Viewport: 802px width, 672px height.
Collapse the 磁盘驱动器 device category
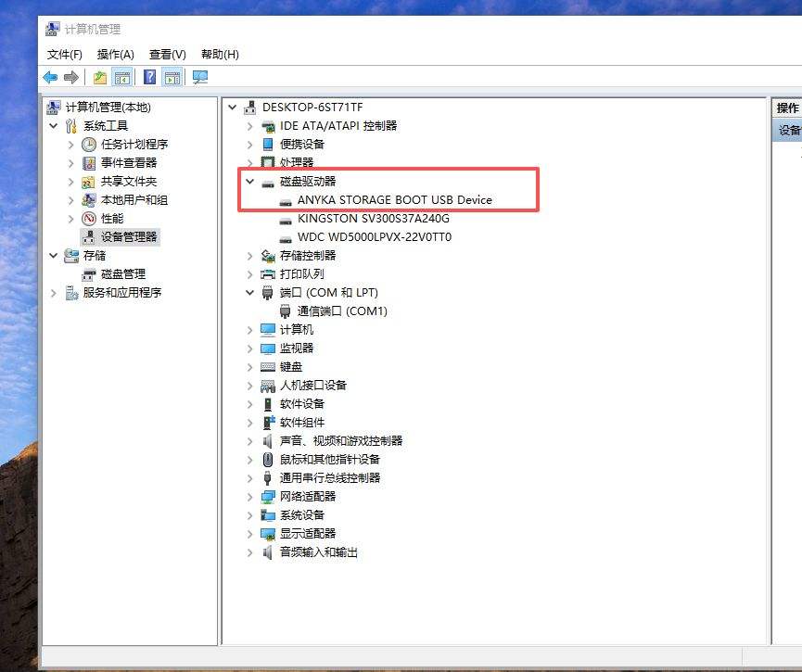click(248, 181)
